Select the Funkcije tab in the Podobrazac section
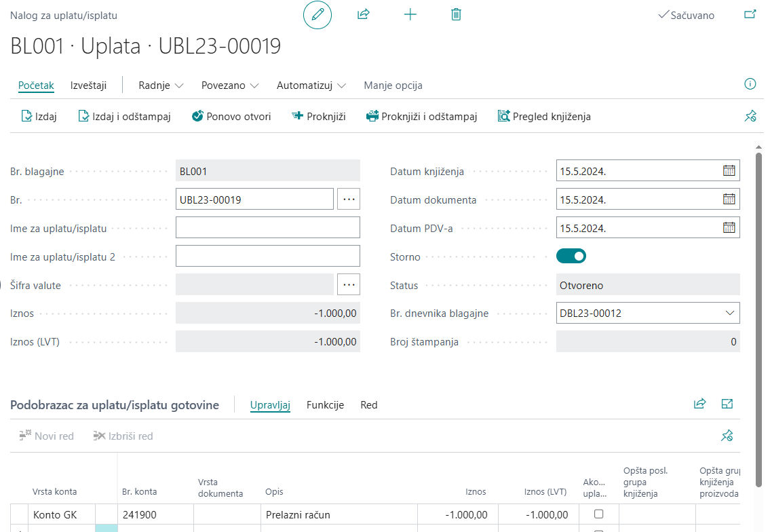 click(x=325, y=405)
